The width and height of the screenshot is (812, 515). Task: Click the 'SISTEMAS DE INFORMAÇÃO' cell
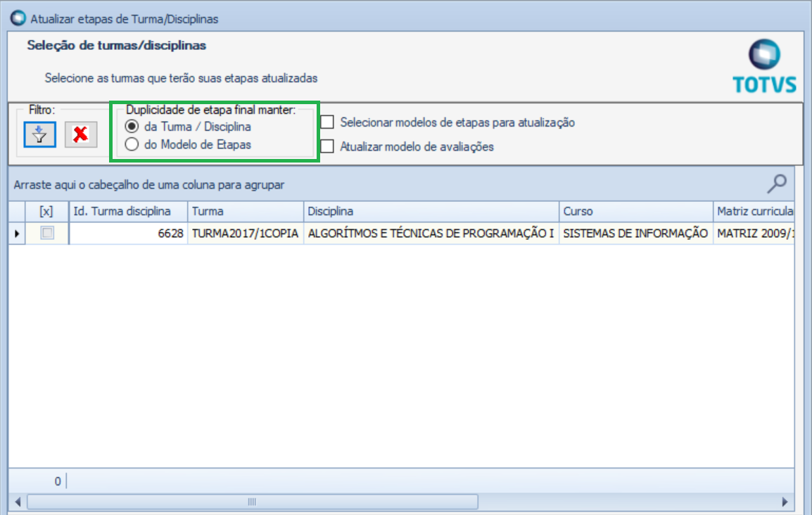636,234
